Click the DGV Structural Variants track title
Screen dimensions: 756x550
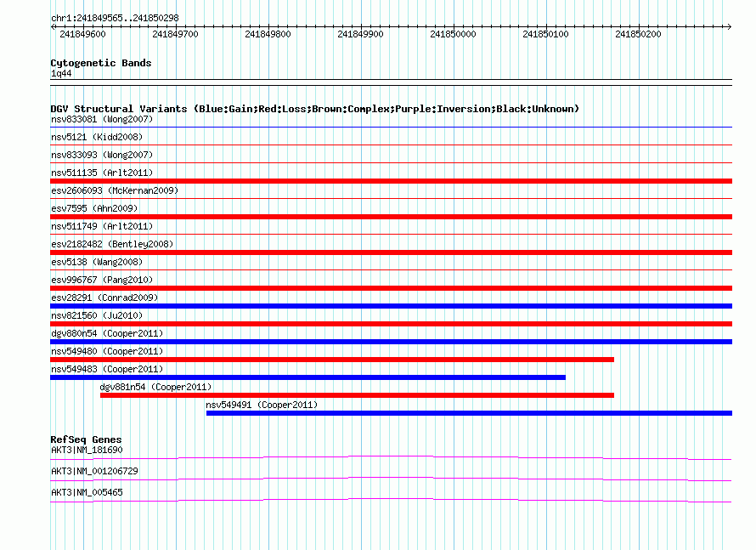coord(315,109)
